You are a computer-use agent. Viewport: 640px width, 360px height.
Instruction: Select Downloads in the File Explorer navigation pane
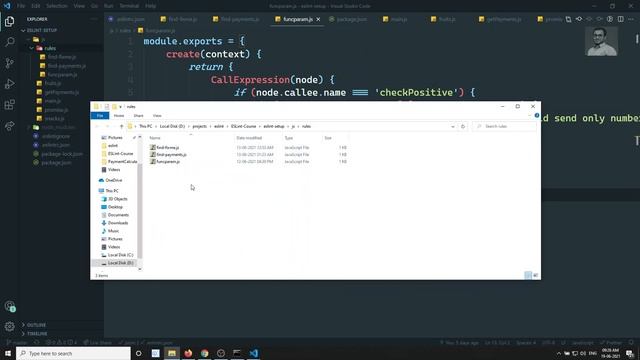[115, 223]
